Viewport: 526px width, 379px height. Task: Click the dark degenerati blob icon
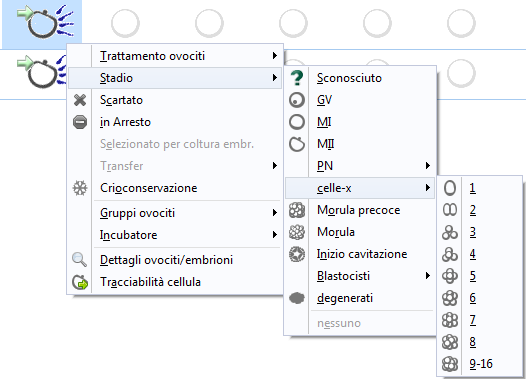point(297,298)
